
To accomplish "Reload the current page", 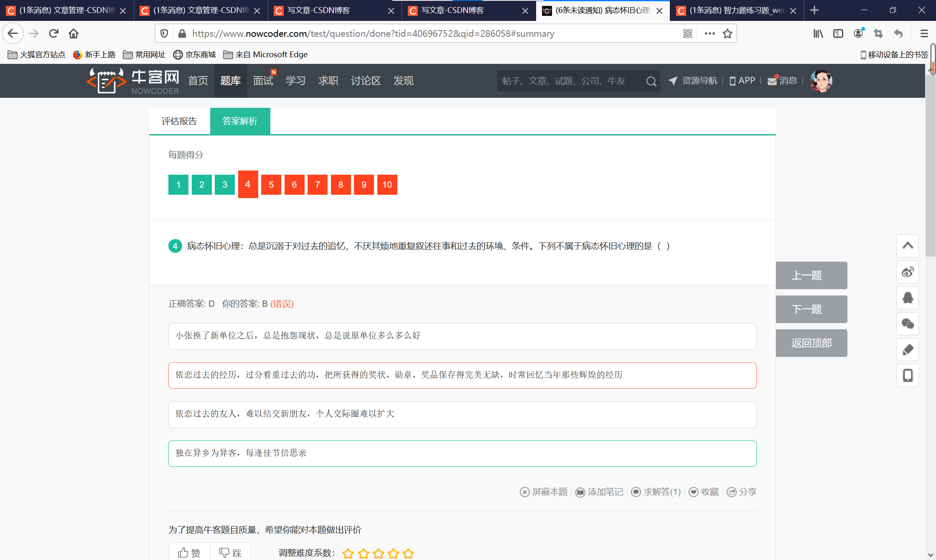I will coord(53,33).
